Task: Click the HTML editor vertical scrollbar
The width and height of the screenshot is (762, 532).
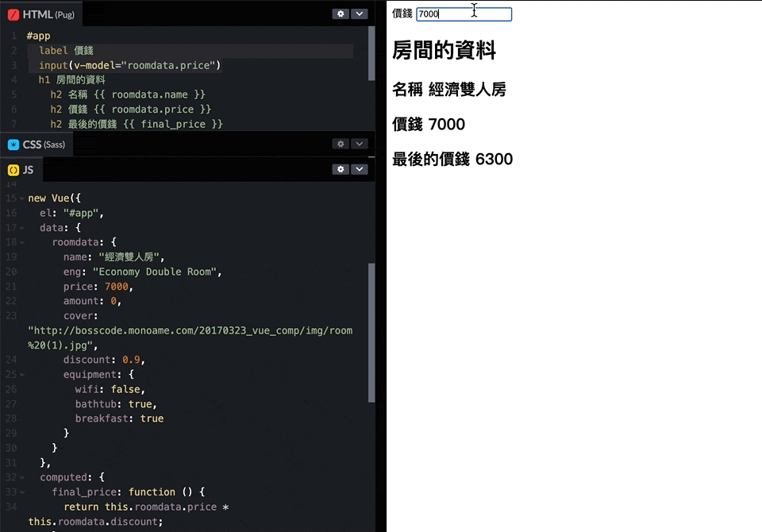Action: (371, 53)
